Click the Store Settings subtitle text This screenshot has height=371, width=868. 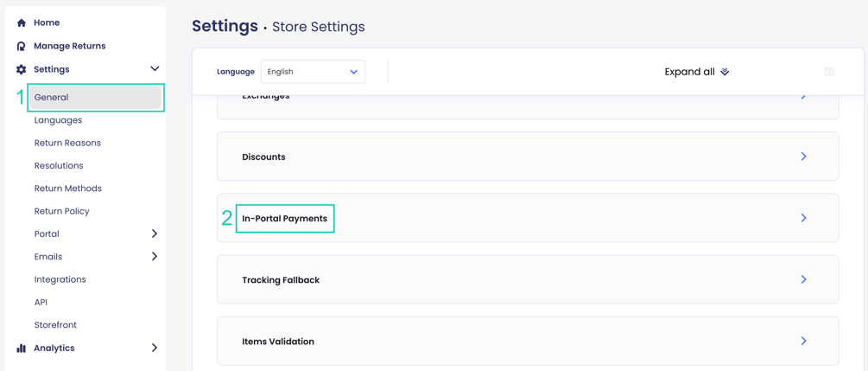[x=319, y=27]
